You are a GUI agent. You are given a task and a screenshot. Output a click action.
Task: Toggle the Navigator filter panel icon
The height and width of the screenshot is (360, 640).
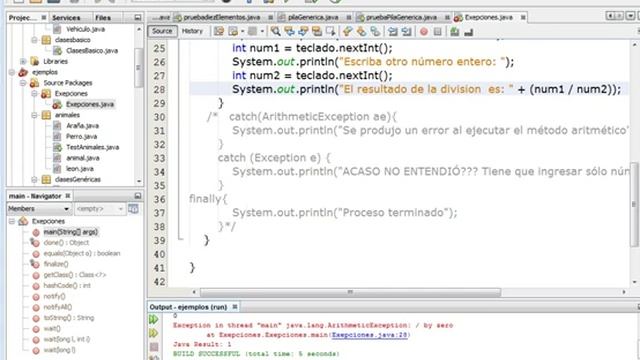[x=133, y=209]
